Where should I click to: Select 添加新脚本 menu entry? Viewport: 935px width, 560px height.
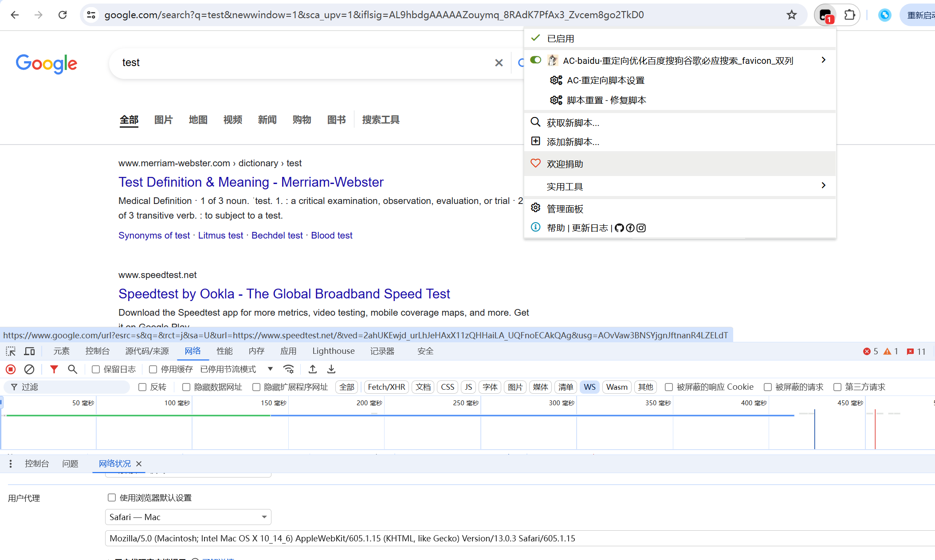click(680, 142)
